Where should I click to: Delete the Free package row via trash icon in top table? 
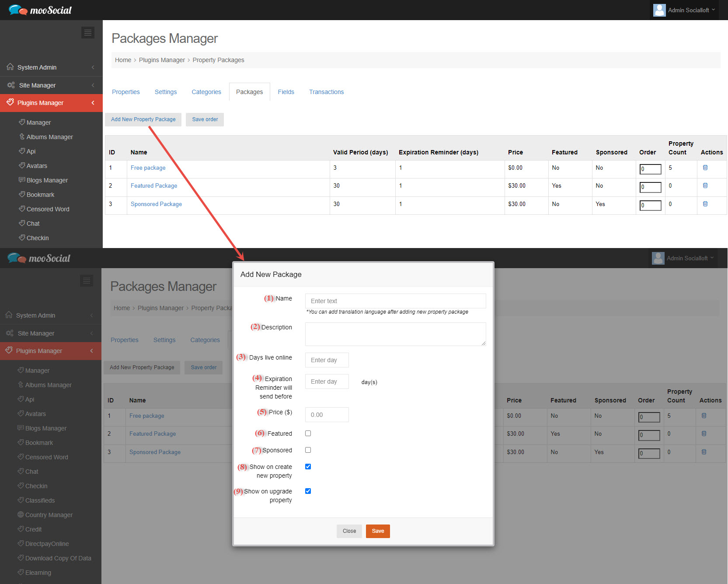tap(705, 168)
